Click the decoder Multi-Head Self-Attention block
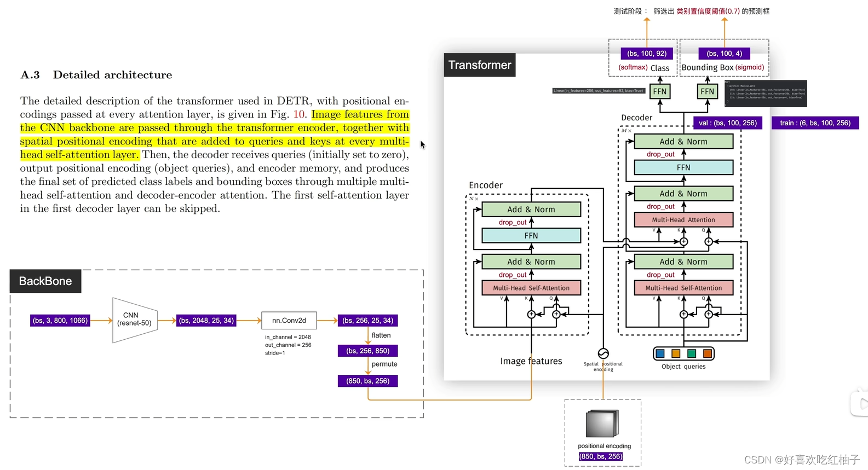 (x=683, y=288)
